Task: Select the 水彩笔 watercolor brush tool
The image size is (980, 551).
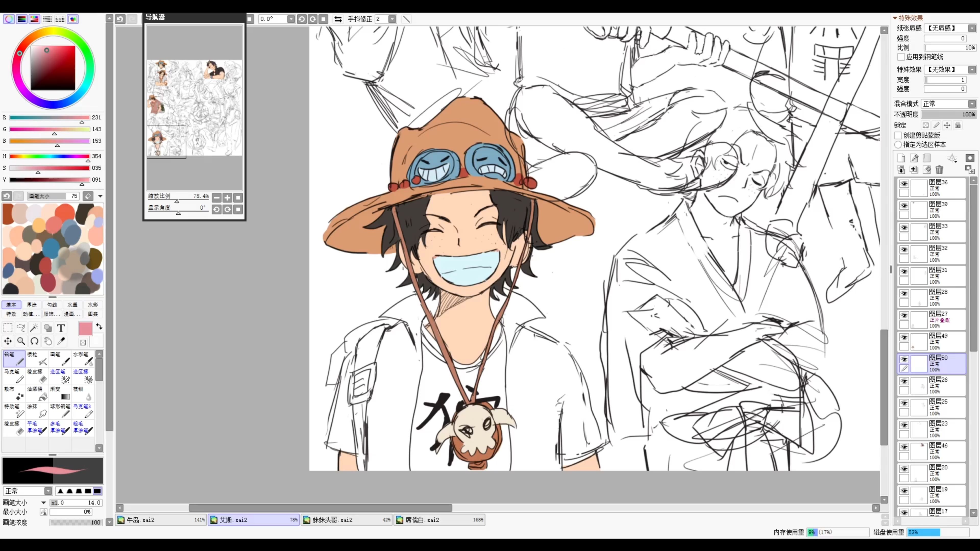Action: [83, 359]
